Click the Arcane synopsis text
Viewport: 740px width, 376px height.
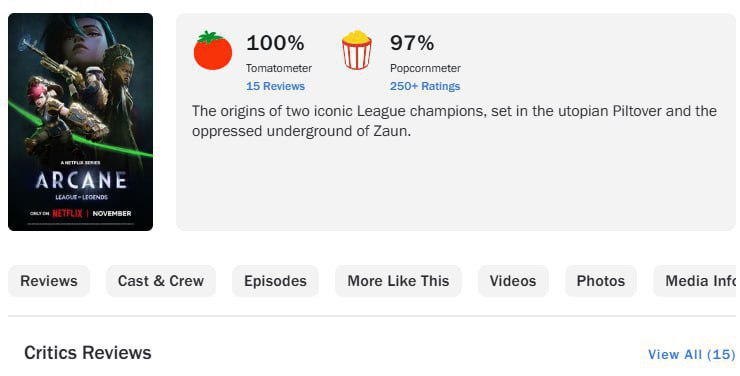[454, 121]
